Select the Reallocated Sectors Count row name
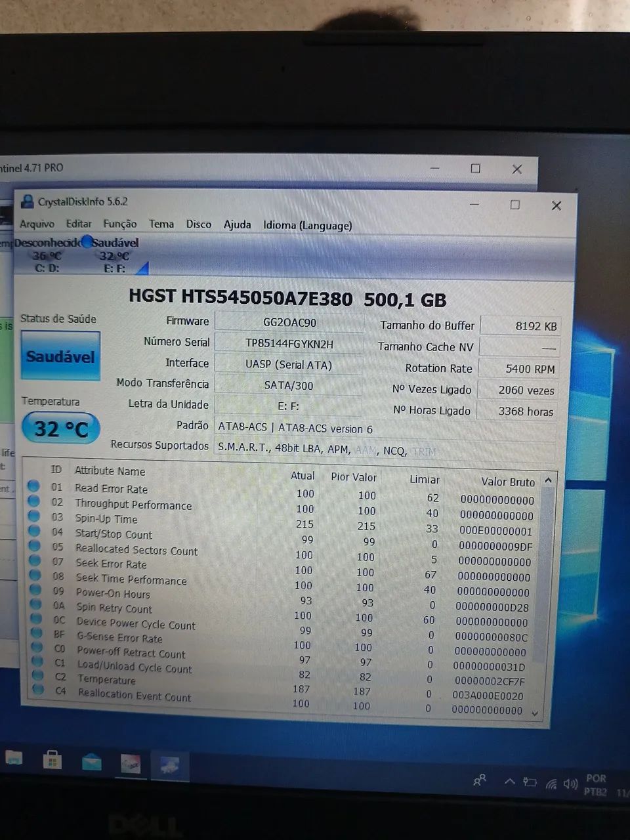The height and width of the screenshot is (840, 630). pyautogui.click(x=136, y=550)
